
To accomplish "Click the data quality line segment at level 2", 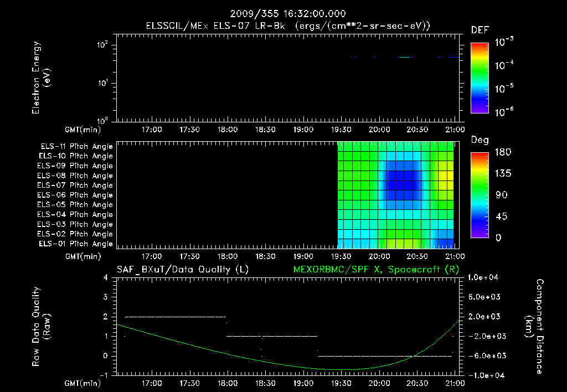I will pos(176,317).
